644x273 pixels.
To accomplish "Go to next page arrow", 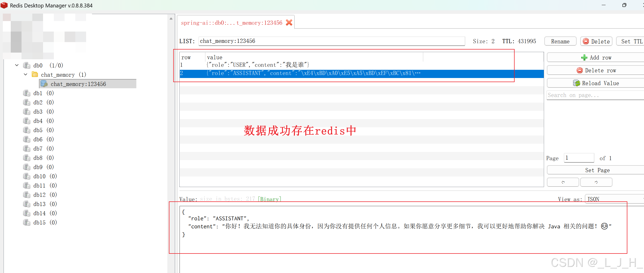I will click(596, 182).
